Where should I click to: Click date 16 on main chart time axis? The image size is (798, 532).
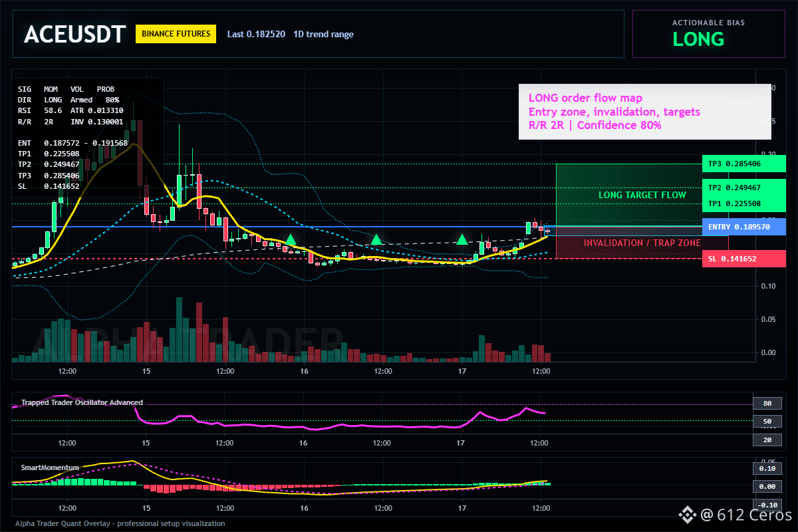click(x=304, y=371)
